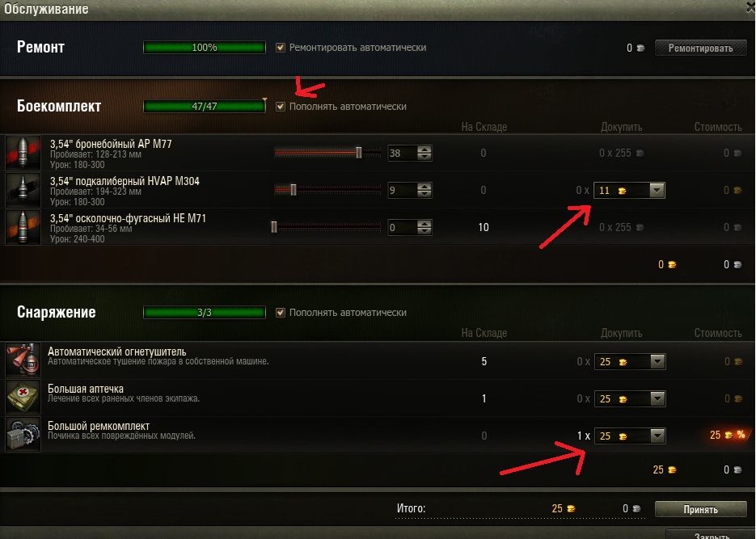
Task: Select the HE M71 high-explosive shell icon
Action: (23, 227)
